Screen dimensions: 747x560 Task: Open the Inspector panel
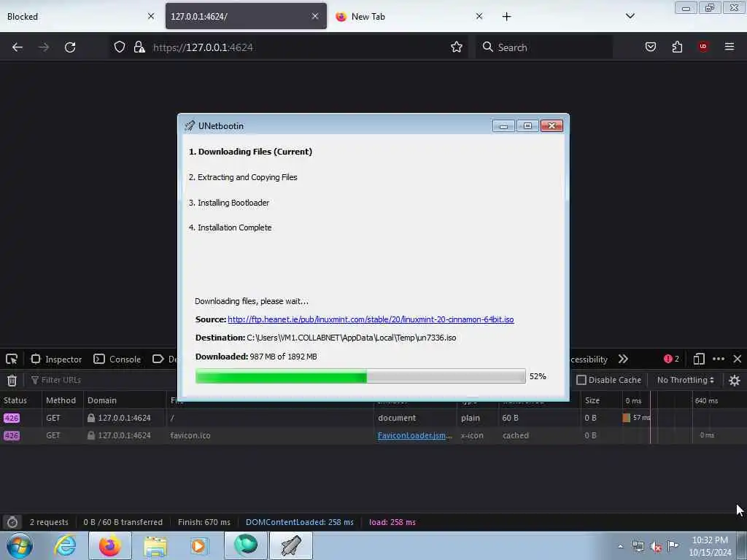[x=56, y=359]
